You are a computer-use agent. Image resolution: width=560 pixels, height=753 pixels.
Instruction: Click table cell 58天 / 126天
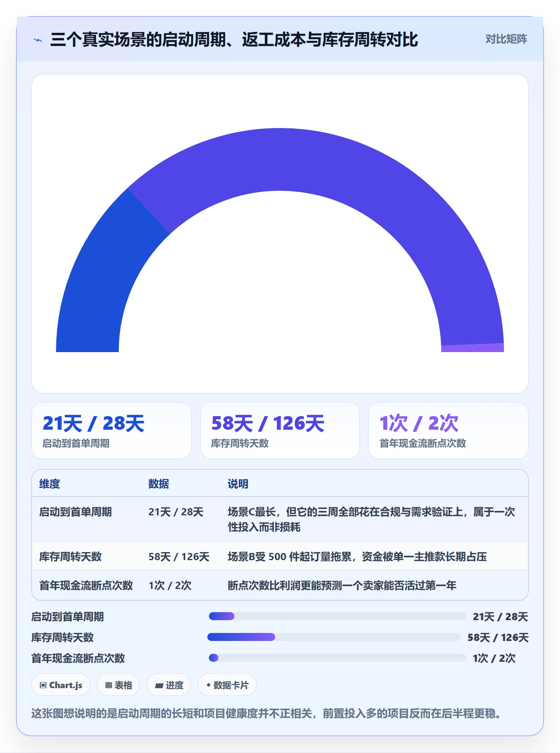[179, 557]
